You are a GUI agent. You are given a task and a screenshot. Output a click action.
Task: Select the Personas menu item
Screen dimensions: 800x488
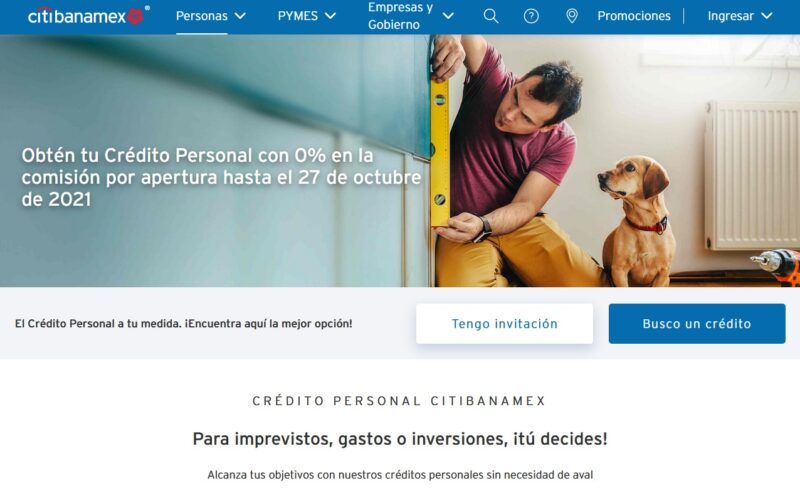(202, 16)
